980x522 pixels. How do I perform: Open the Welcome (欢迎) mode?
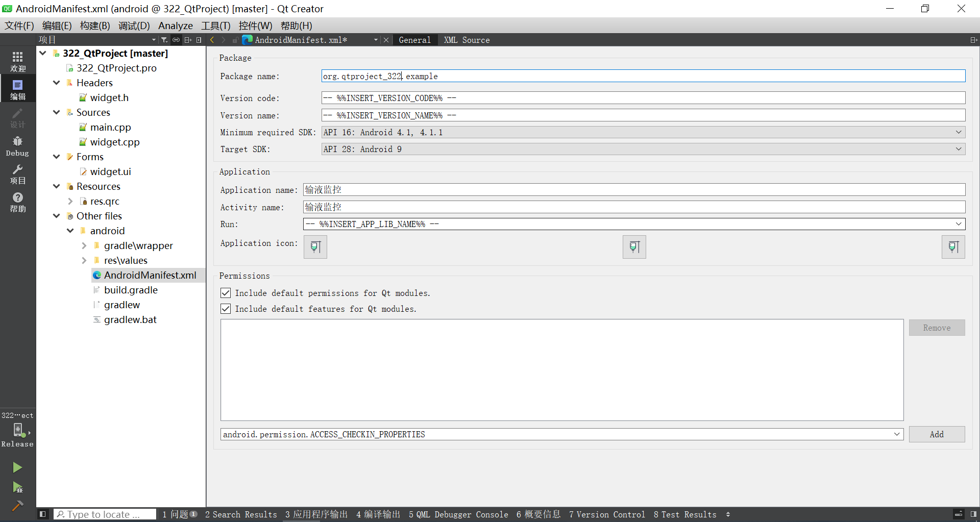pos(18,61)
